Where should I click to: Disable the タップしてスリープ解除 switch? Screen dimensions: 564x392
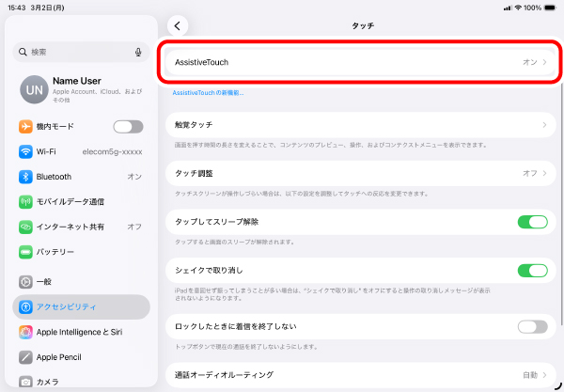point(533,222)
